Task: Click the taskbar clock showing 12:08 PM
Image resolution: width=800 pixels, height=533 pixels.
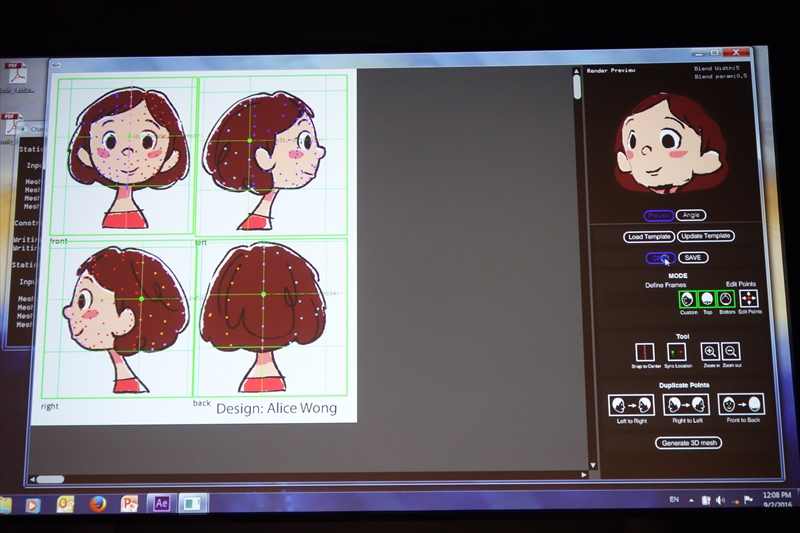Action: tap(777, 499)
